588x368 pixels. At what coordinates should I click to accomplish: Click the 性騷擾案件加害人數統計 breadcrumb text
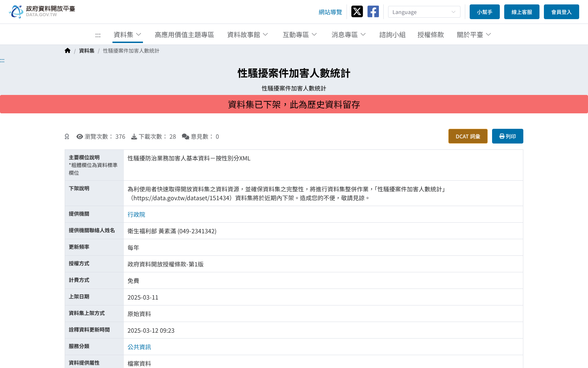click(x=131, y=51)
